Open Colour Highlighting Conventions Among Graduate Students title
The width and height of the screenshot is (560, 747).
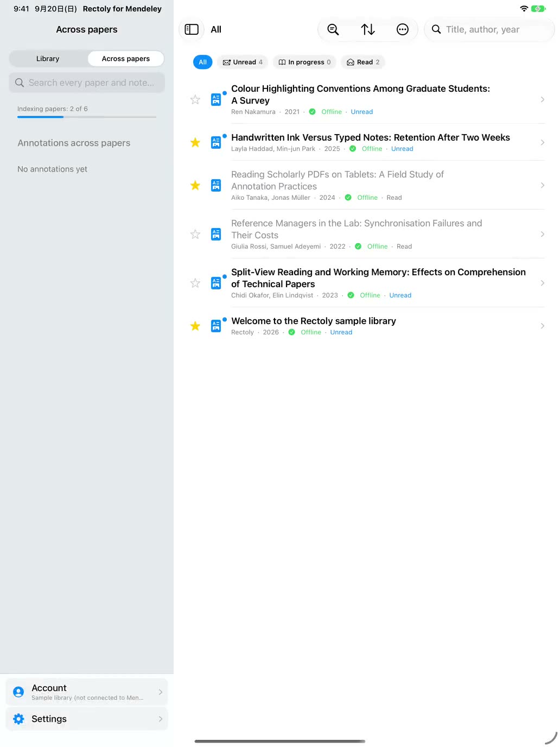360,94
